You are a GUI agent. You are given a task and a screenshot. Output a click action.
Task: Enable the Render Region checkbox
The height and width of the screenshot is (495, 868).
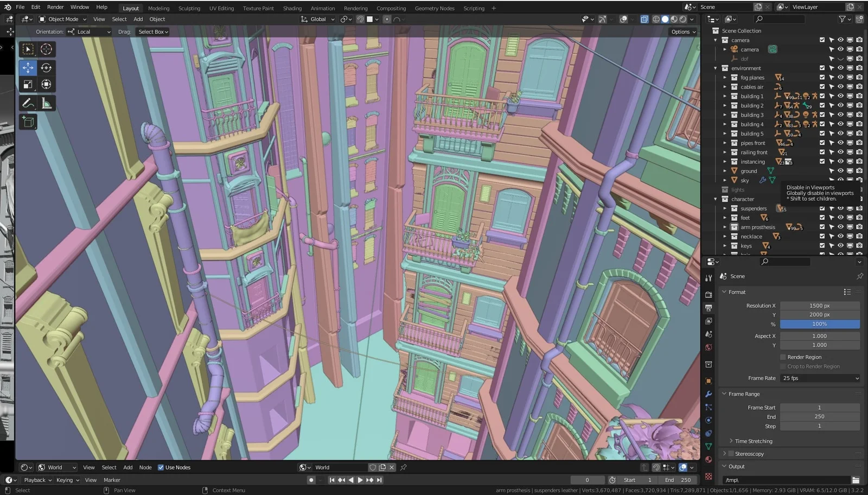coord(783,357)
